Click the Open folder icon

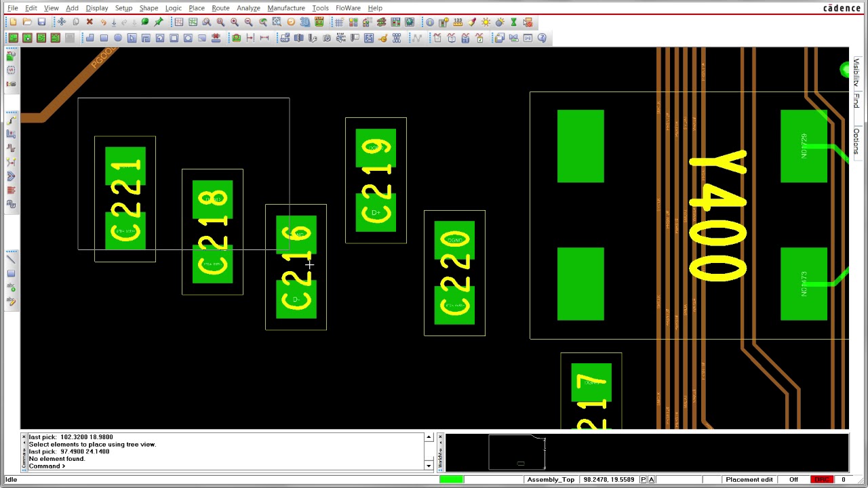click(x=27, y=22)
